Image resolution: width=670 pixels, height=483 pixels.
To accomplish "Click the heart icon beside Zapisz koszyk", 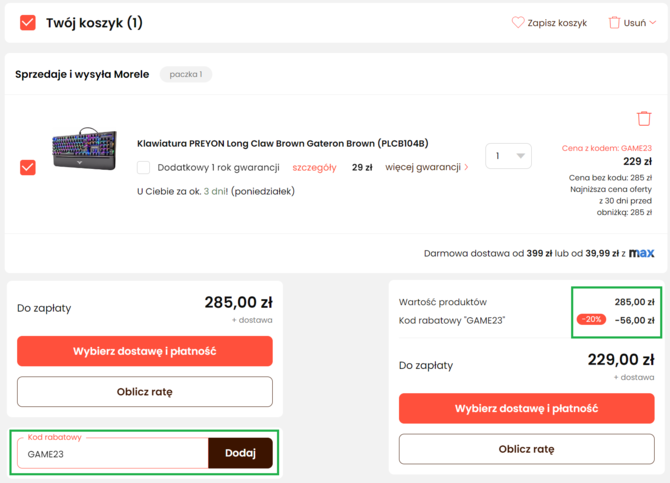I will [517, 23].
